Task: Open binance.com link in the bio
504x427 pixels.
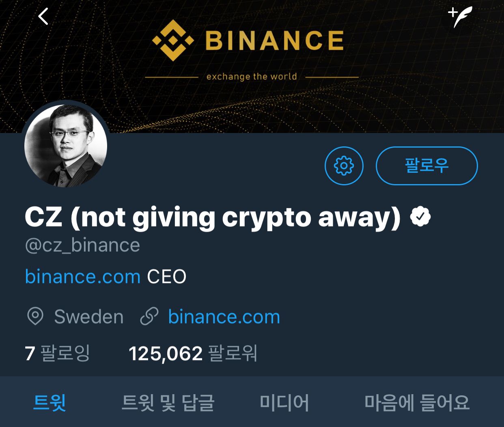Action: 83,277
